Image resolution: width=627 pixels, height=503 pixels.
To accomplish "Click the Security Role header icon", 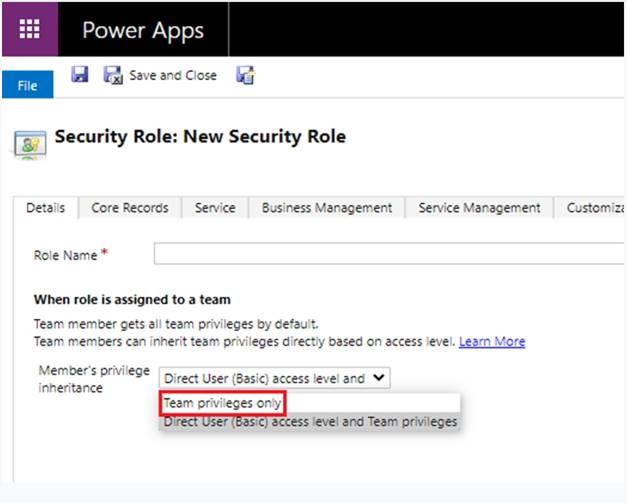I will [x=28, y=143].
